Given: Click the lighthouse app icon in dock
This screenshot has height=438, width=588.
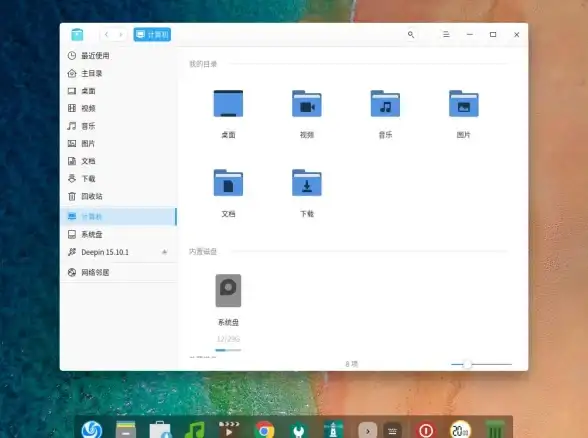Looking at the screenshot, I should coord(333,429).
